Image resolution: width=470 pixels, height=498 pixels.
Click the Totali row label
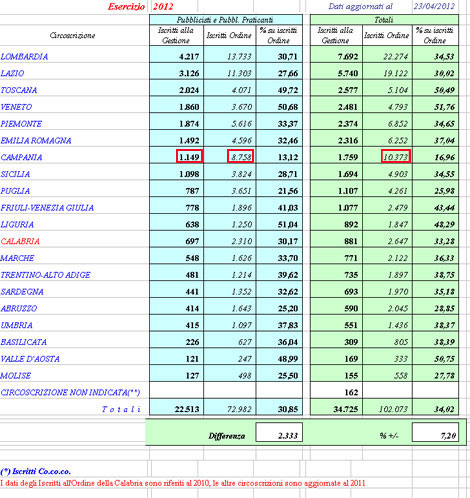[x=121, y=409]
